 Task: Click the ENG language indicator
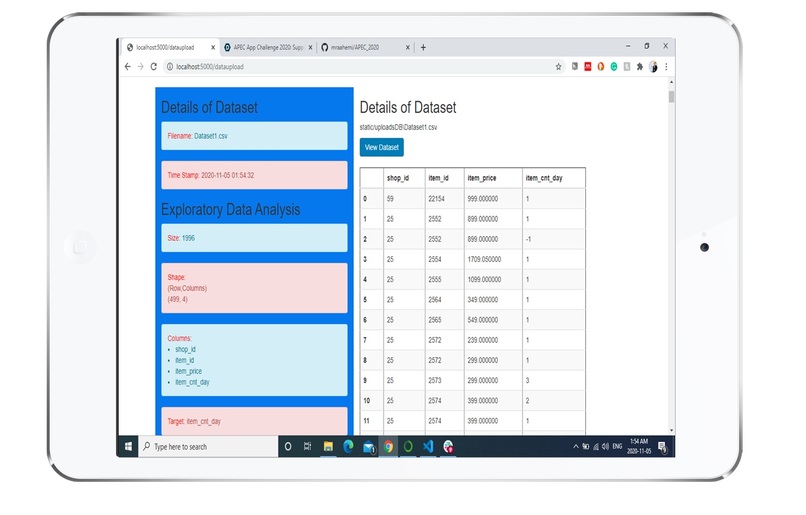[x=617, y=446]
